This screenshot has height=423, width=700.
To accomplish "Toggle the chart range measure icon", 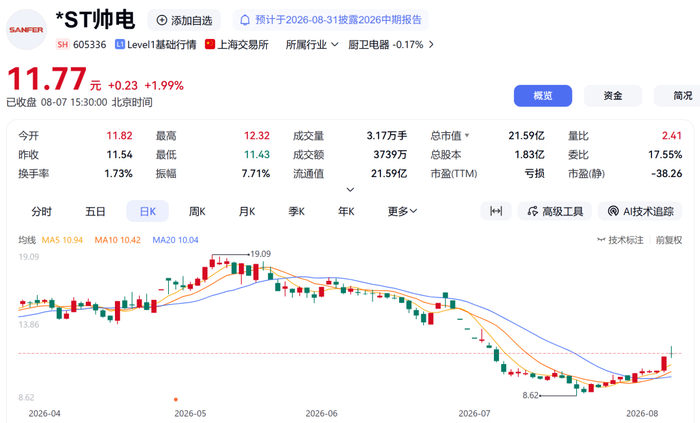I will (x=496, y=211).
